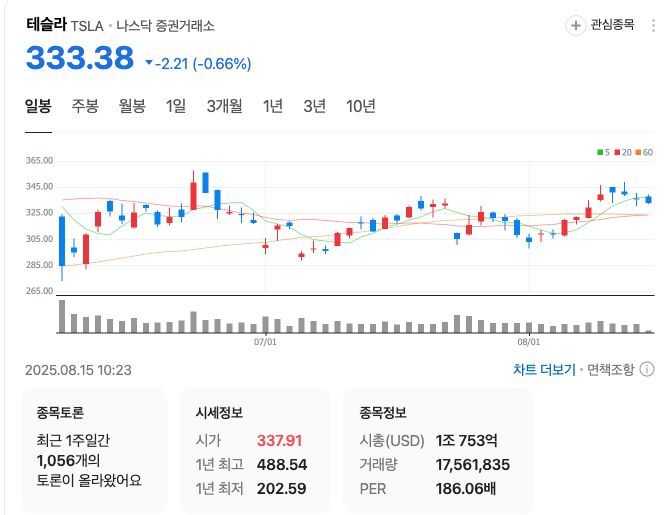Click the 345.00 price axis label
Screen dimensions: 669x515
point(39,187)
